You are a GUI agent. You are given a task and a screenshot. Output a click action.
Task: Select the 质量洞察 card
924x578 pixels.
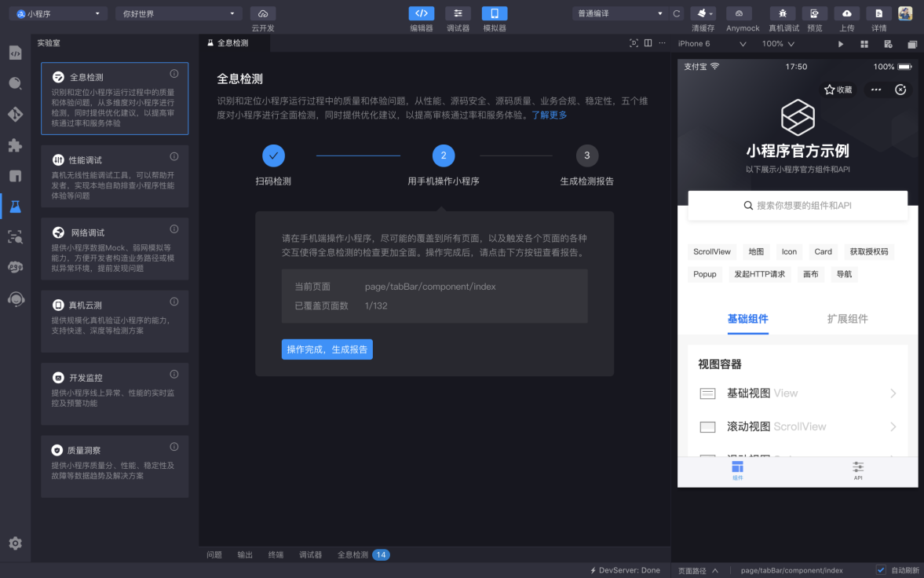click(115, 466)
